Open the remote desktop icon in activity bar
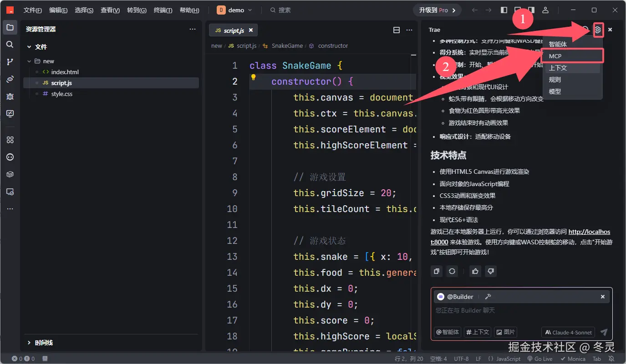 tap(10, 114)
